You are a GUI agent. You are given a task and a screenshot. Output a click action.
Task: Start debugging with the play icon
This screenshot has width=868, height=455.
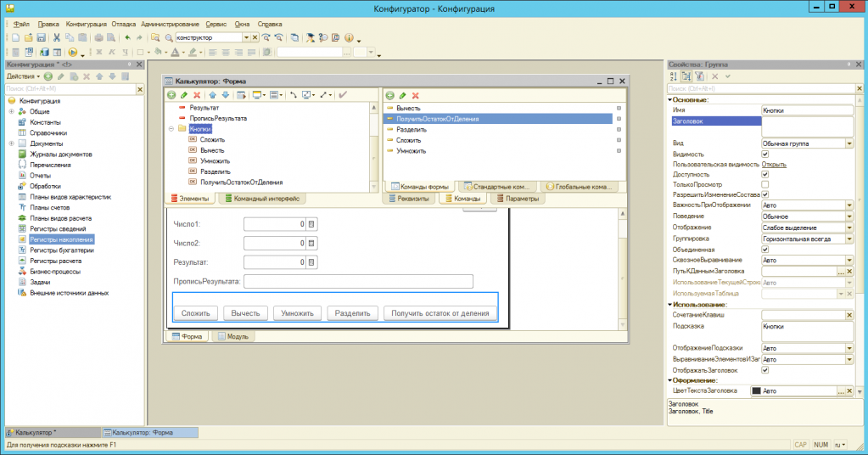73,53
